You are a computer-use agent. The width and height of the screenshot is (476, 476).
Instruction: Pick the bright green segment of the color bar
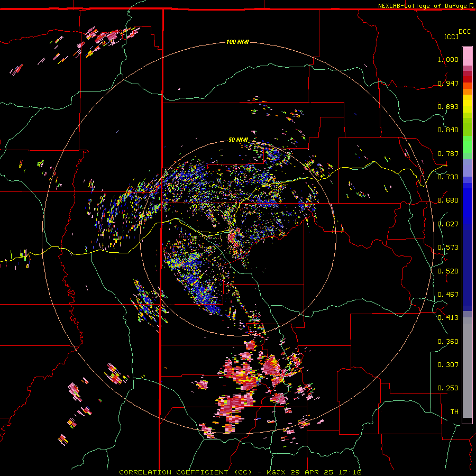[x=467, y=144]
